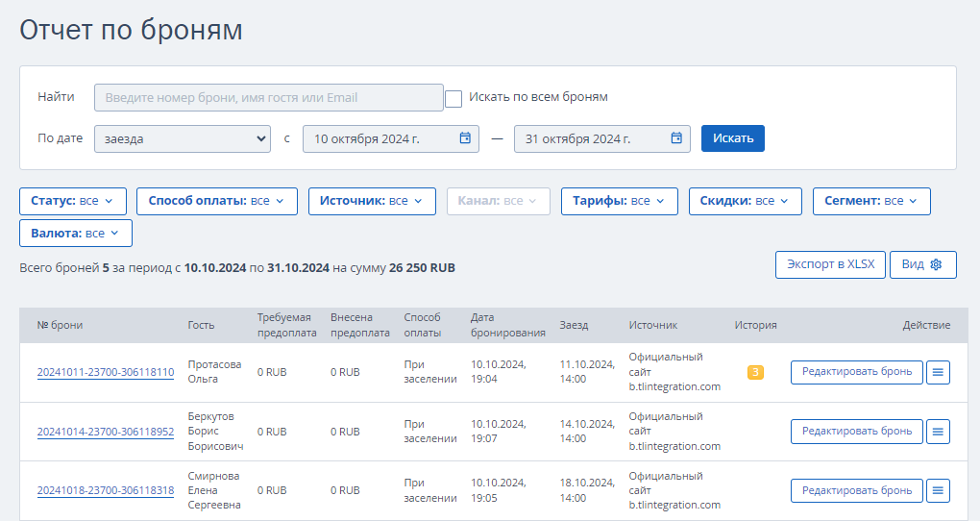
Task: Open booking 20241011-23700-306118110 link
Action: [105, 372]
